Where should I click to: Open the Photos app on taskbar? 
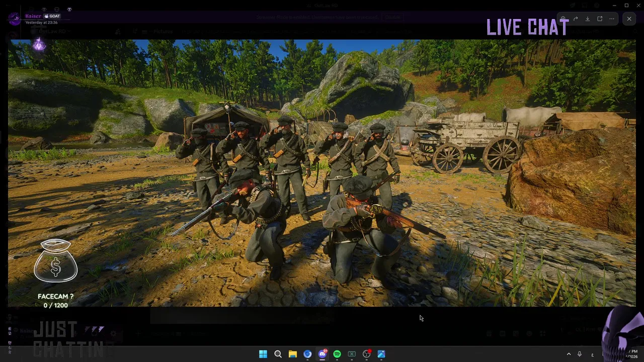[381, 354]
